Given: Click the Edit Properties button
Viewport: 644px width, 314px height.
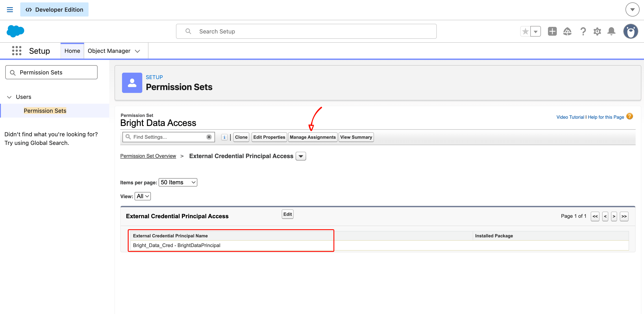Looking at the screenshot, I should 269,137.
